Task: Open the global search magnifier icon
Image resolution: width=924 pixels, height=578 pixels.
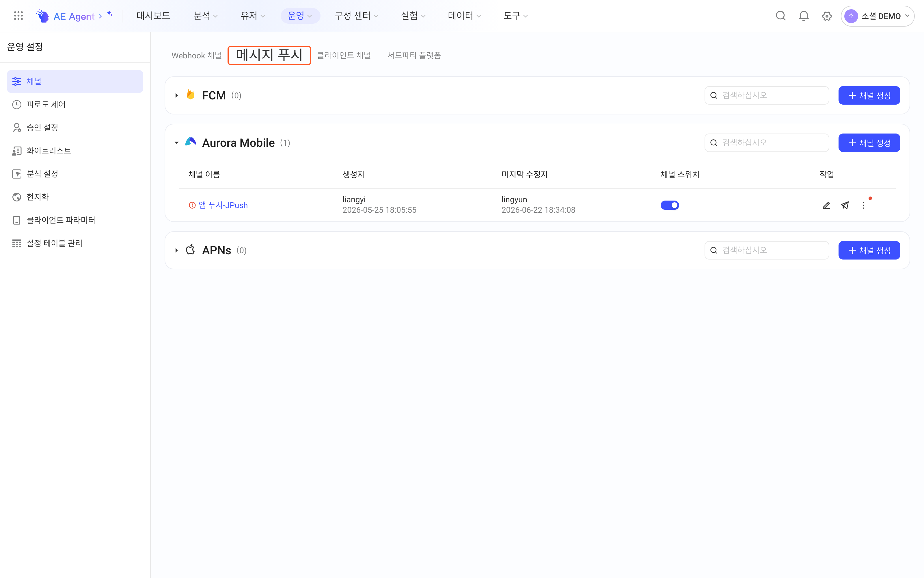Action: pyautogui.click(x=781, y=16)
